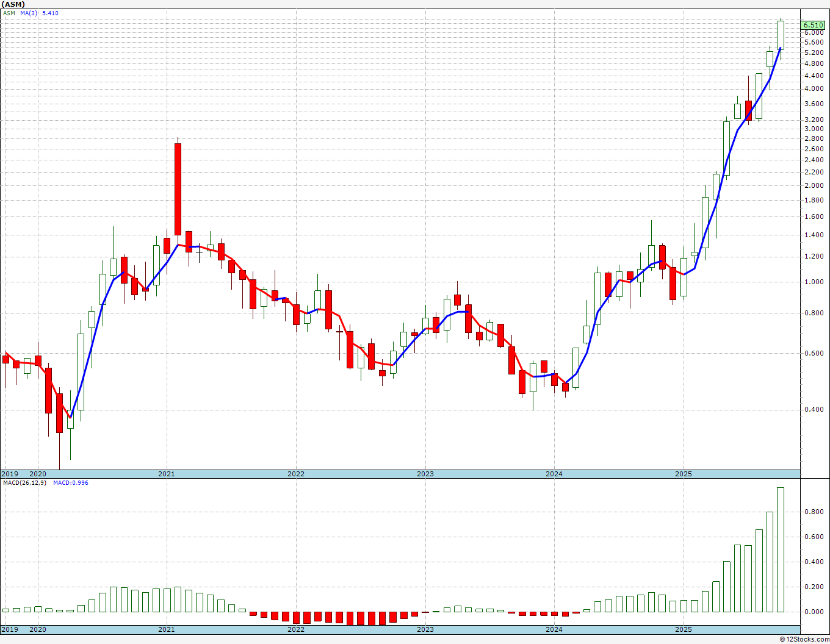Click the MACD:0.996 value label

71,483
